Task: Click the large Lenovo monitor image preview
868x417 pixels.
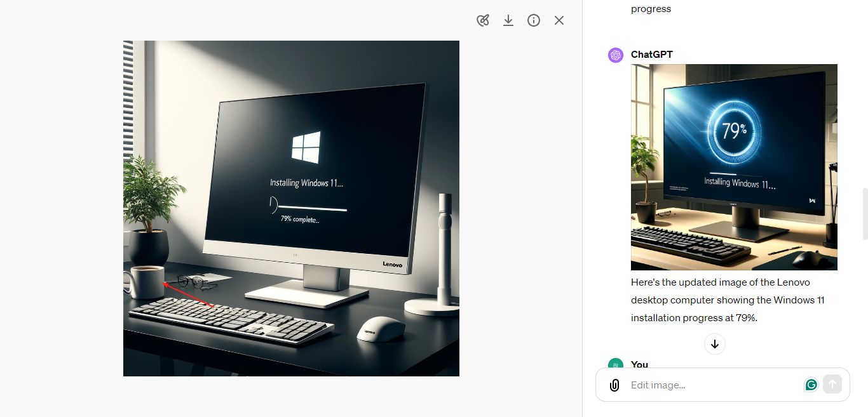Action: pyautogui.click(x=291, y=208)
